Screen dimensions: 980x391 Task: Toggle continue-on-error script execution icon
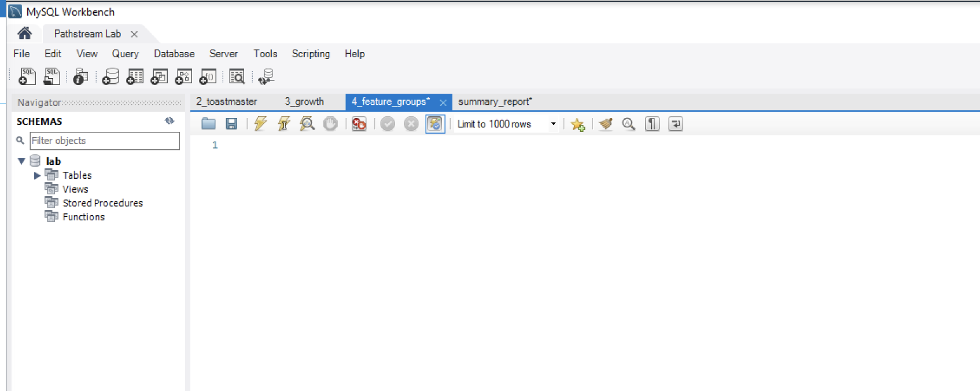click(x=359, y=124)
